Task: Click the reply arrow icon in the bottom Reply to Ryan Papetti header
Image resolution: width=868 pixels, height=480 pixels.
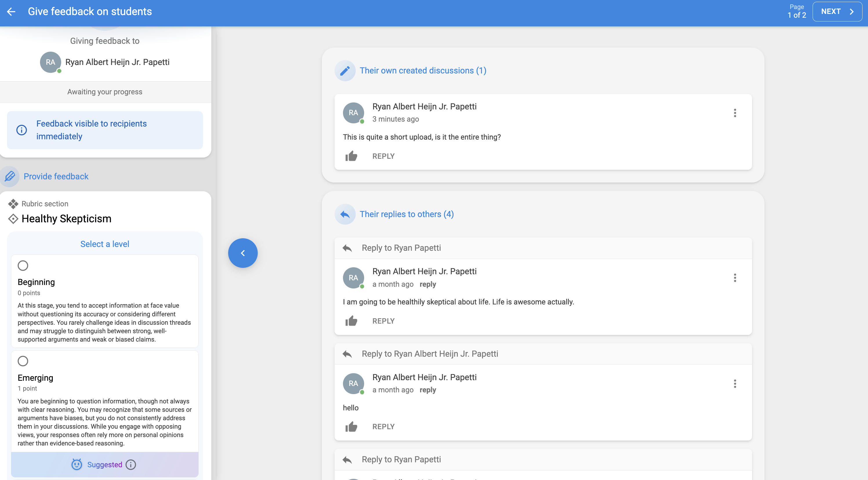Action: [347, 459]
